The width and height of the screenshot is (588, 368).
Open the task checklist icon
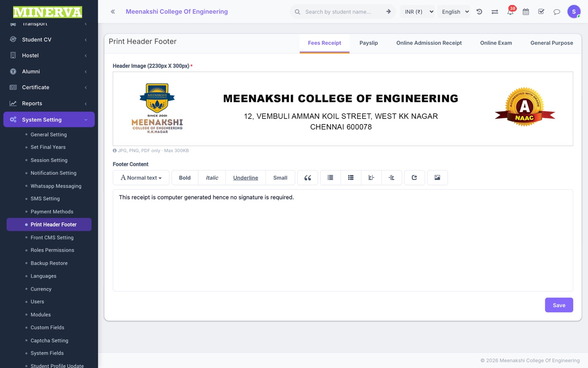[x=541, y=12]
